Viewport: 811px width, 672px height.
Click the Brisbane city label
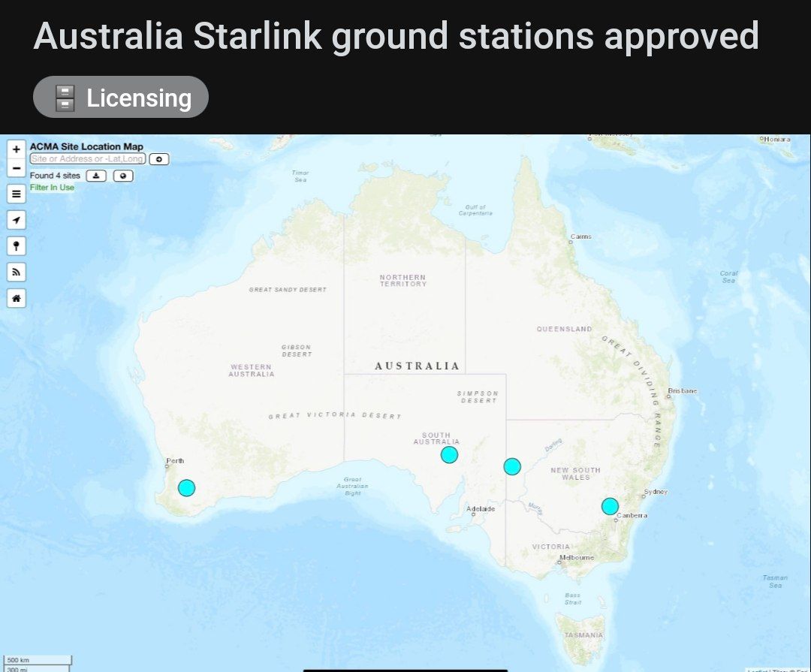pyautogui.click(x=682, y=391)
